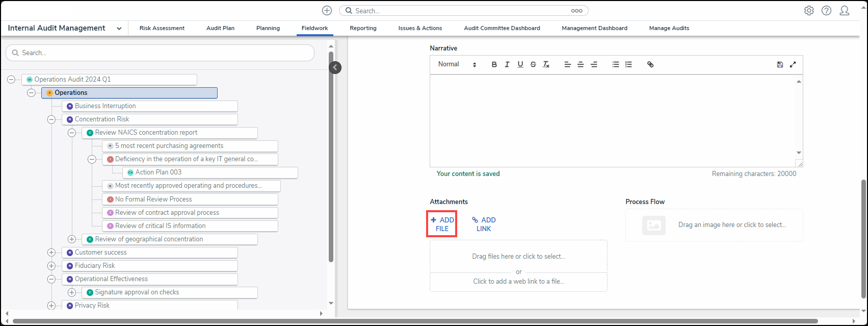Expand Review of geographical concentration node
Screen dimensions: 868x326
click(71, 239)
